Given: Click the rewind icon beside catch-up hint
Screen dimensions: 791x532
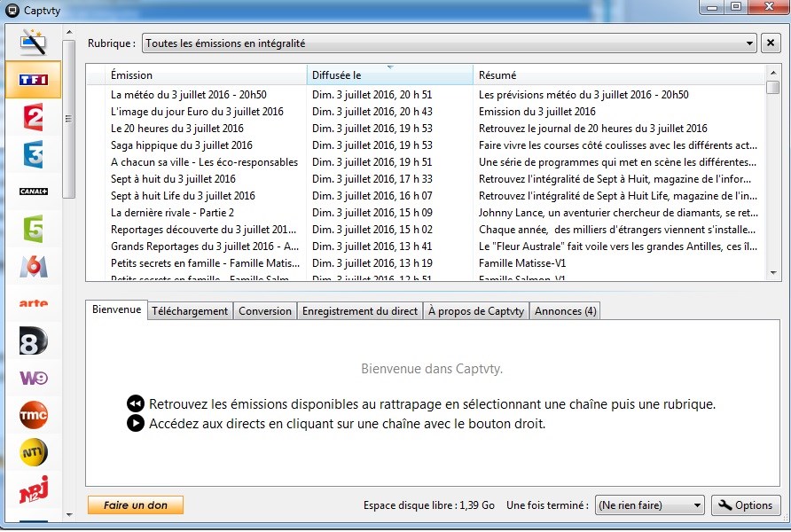Looking at the screenshot, I should tap(135, 404).
